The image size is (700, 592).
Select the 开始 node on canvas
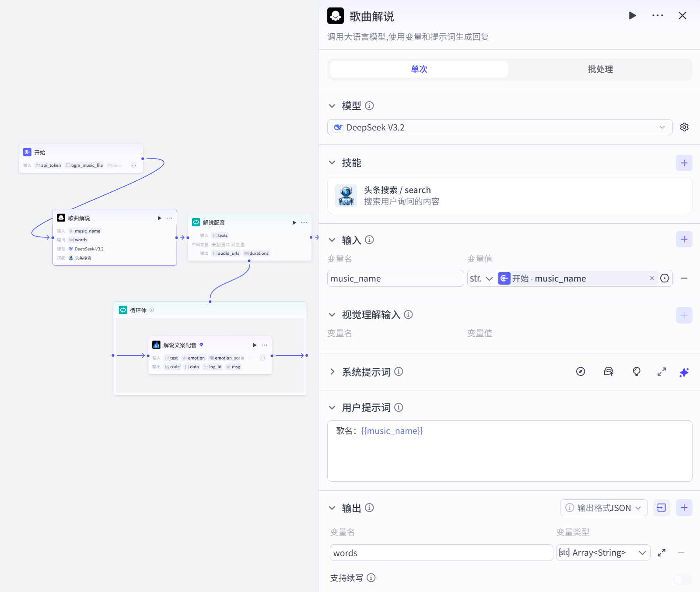tap(81, 158)
